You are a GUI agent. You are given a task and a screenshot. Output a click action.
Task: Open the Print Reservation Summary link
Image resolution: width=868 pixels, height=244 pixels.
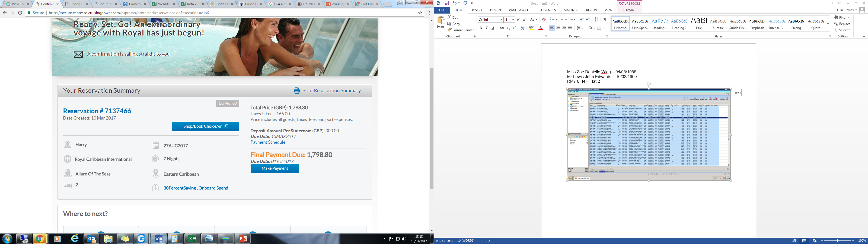pyautogui.click(x=327, y=91)
